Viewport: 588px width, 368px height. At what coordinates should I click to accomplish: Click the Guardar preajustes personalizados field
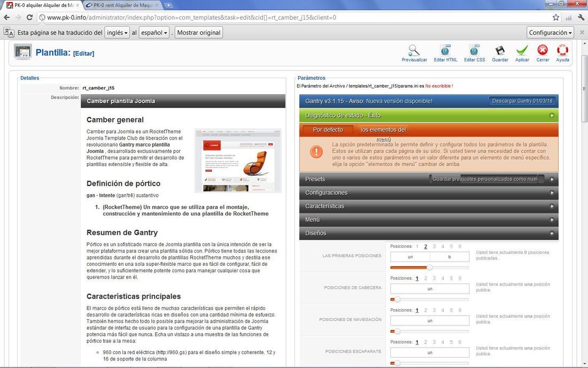[x=487, y=179]
